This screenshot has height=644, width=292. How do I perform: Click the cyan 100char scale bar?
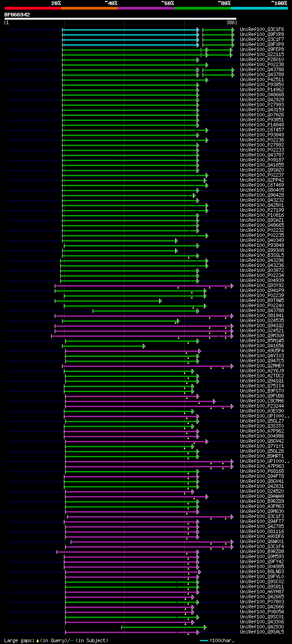[204, 640]
